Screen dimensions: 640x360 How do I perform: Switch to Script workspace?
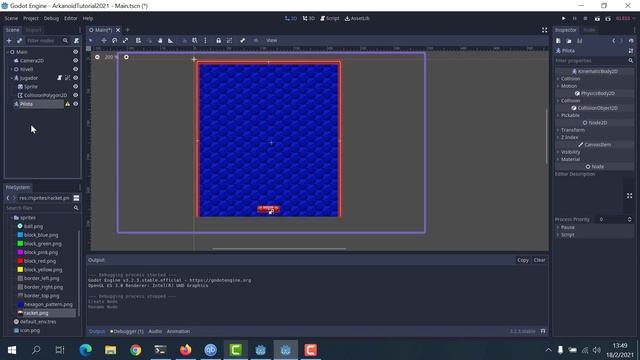(x=330, y=18)
